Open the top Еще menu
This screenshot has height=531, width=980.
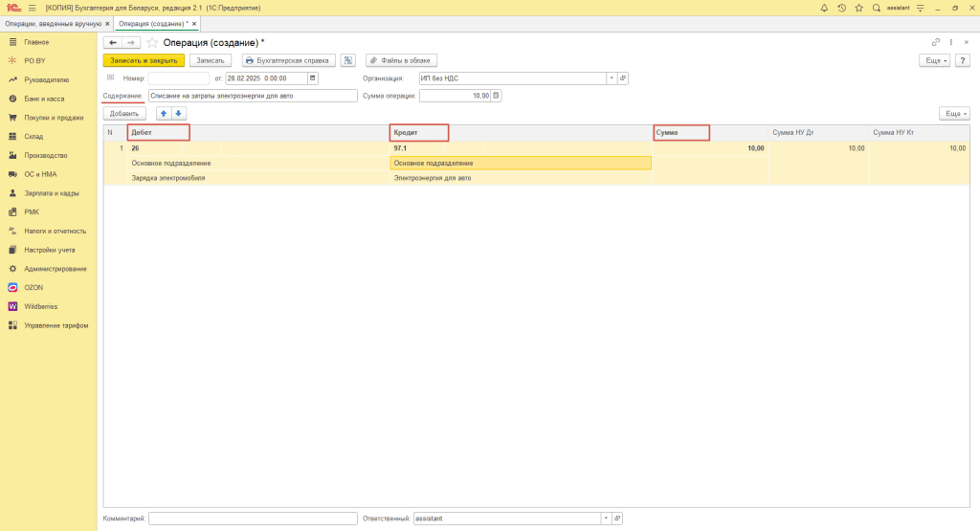(x=934, y=59)
